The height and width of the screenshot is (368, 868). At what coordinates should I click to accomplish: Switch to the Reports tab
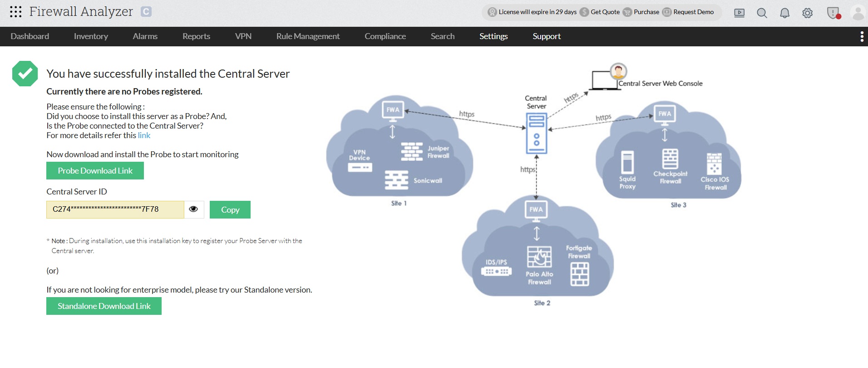point(196,36)
